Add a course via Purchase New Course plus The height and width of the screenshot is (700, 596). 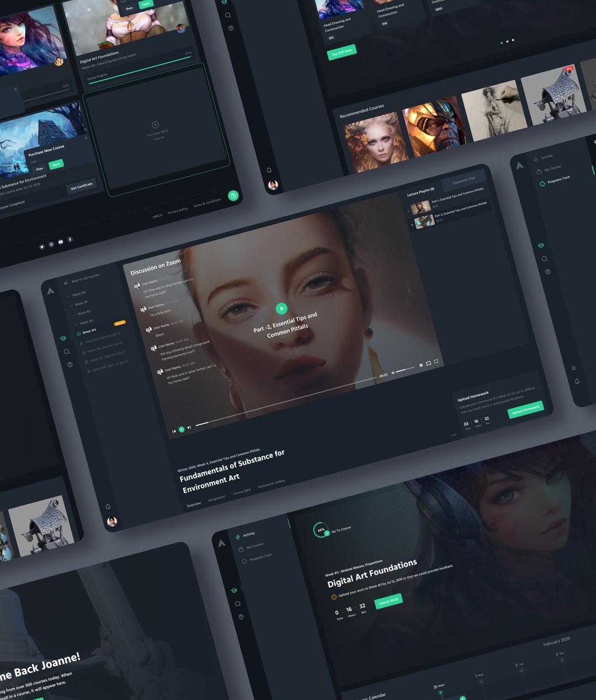155,125
